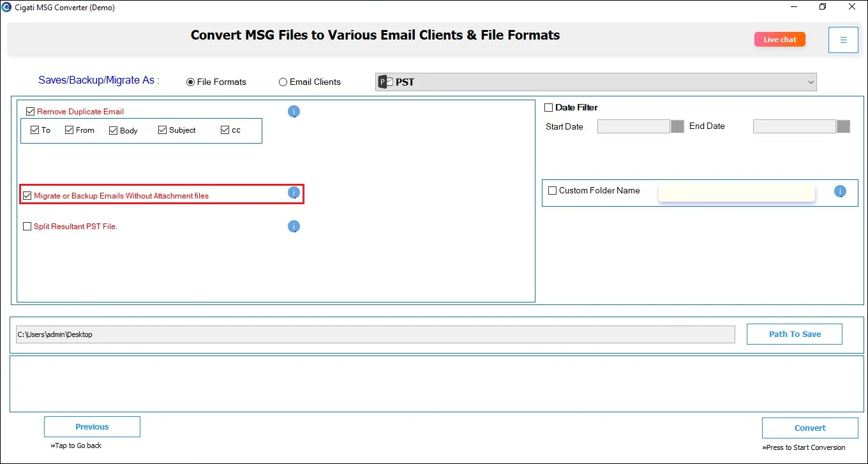Open the hamburger menu icon
Screen dimensions: 868x464
pyautogui.click(x=843, y=40)
